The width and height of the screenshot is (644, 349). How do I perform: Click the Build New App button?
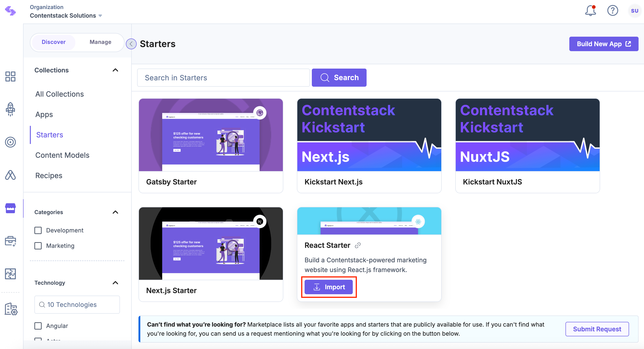pos(603,44)
